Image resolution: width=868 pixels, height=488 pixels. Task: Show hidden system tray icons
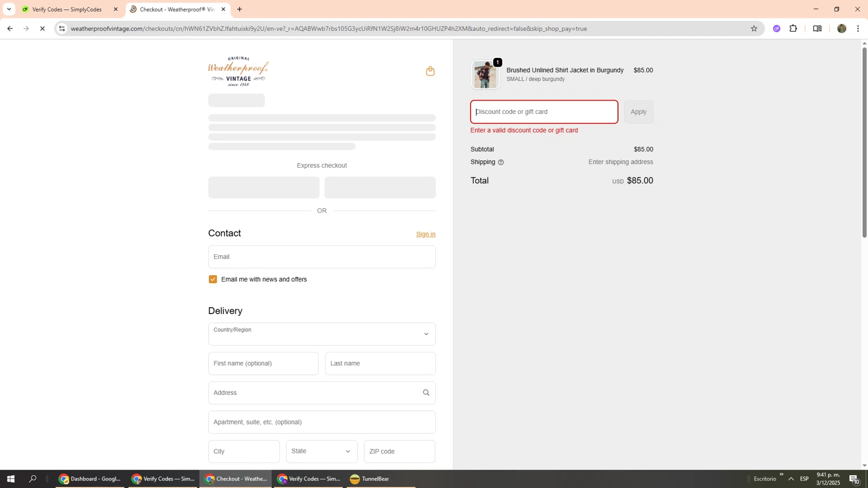coord(791,479)
